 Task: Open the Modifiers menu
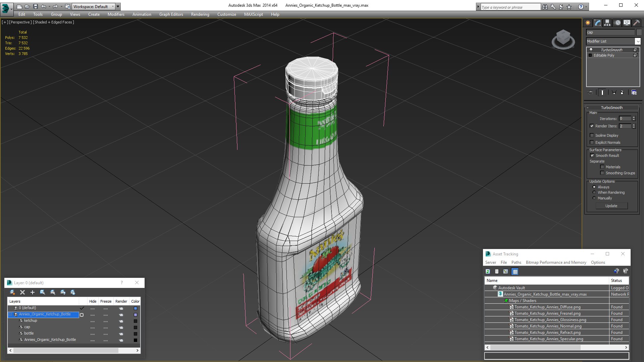[116, 14]
